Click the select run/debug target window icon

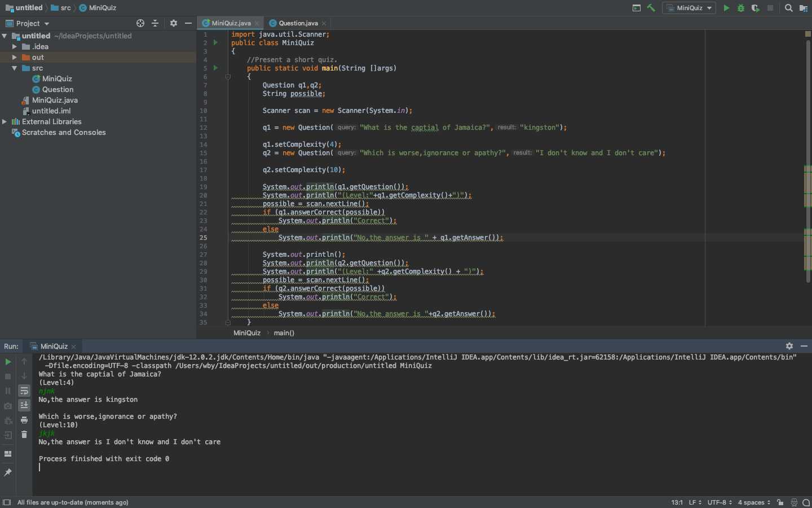click(637, 8)
